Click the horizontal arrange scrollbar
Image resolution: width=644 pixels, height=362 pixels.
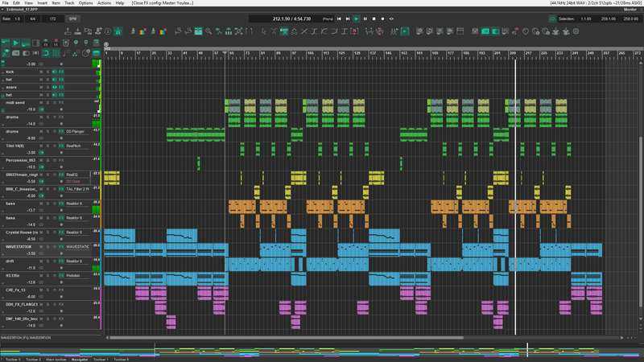pyautogui.click(x=287, y=338)
